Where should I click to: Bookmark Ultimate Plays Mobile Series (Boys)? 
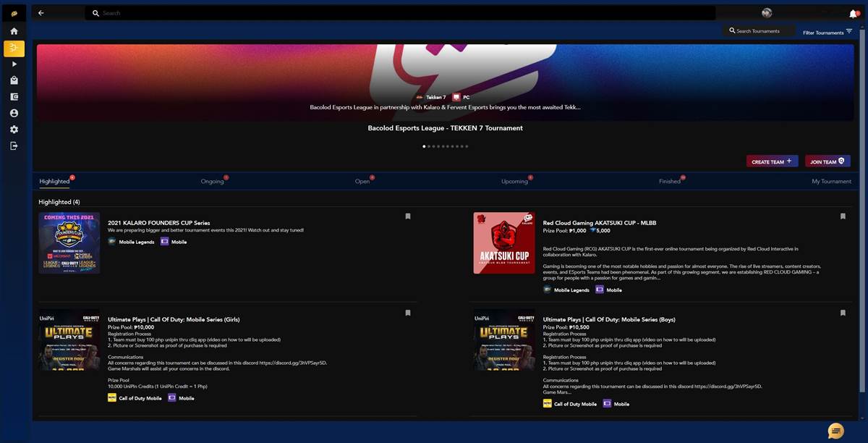(843, 313)
